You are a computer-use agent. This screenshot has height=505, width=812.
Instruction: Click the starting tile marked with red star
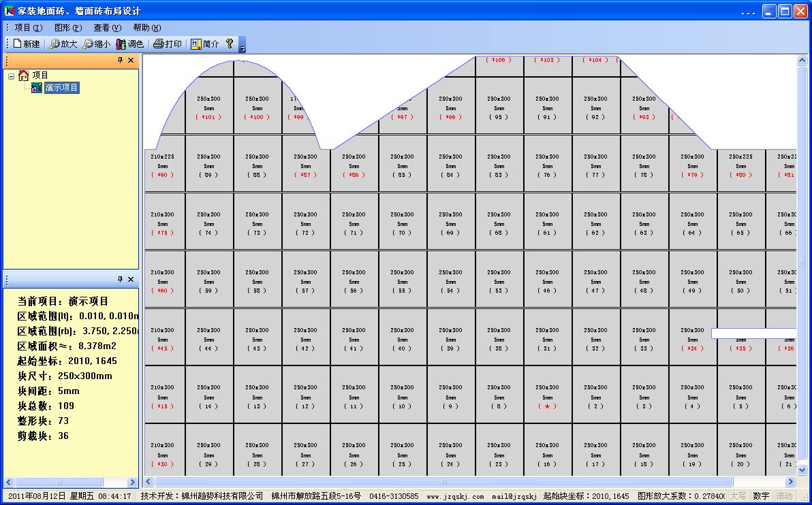[547, 395]
